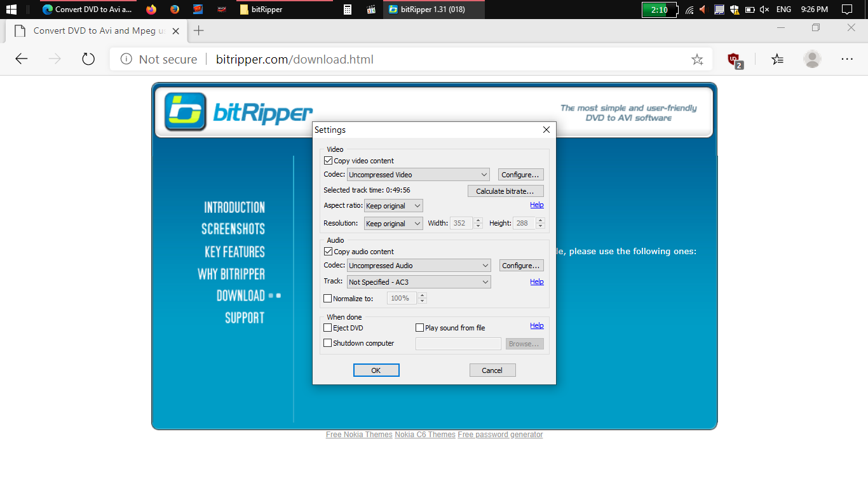Viewport: 868px width, 488px height.
Task: Open Media Player Classic 321 taskbar icon
Action: coord(372,10)
